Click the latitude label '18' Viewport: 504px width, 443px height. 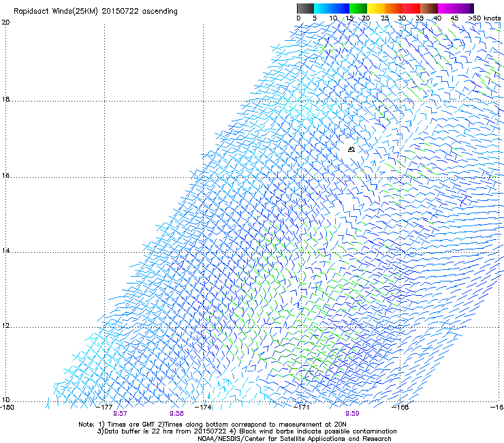[5, 100]
